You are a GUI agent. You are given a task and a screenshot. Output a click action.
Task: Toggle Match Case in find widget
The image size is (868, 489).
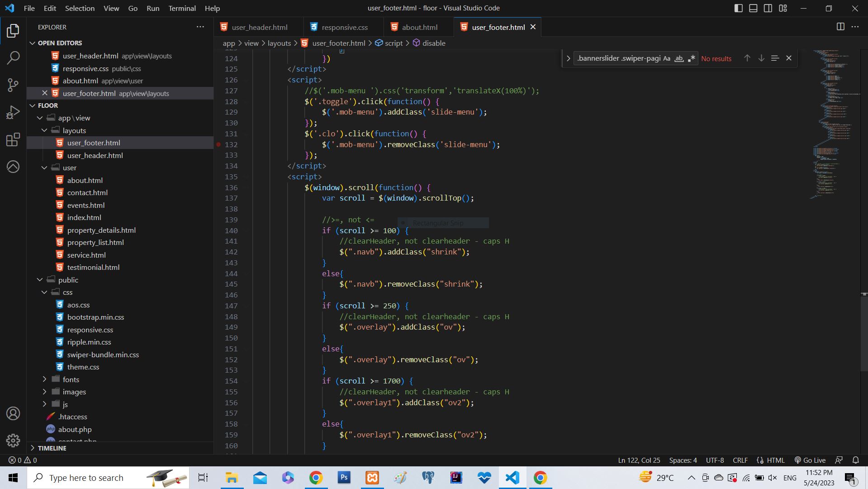[x=667, y=58]
